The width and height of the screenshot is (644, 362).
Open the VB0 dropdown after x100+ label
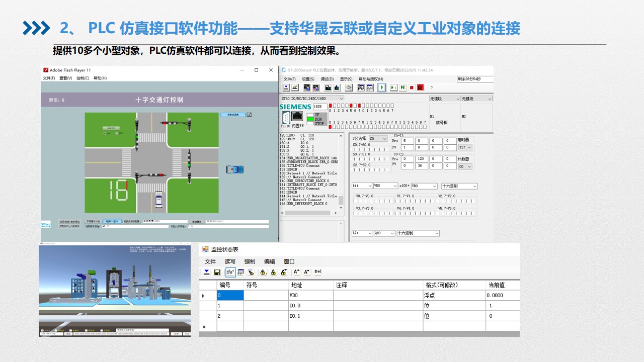425,186
